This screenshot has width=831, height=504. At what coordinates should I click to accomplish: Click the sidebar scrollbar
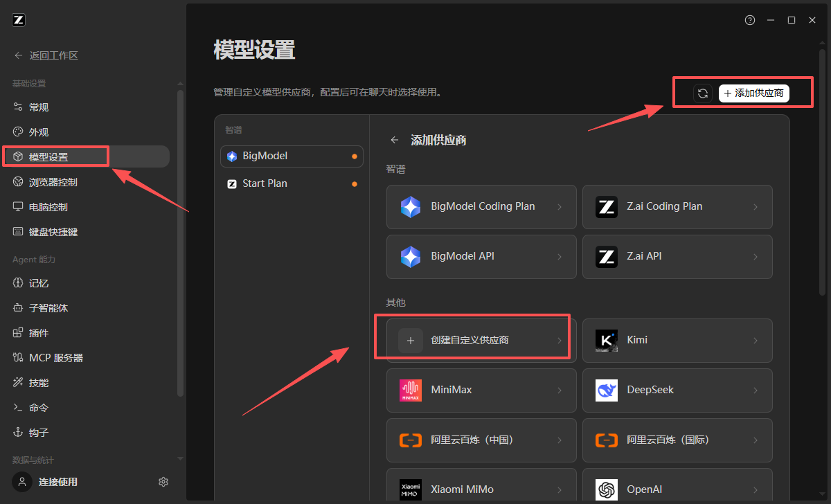[x=181, y=242]
